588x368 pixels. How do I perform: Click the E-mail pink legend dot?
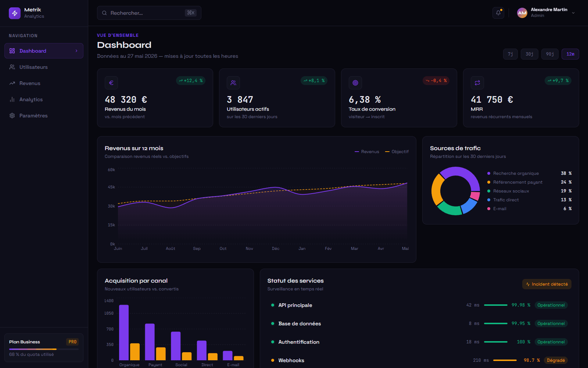click(489, 209)
